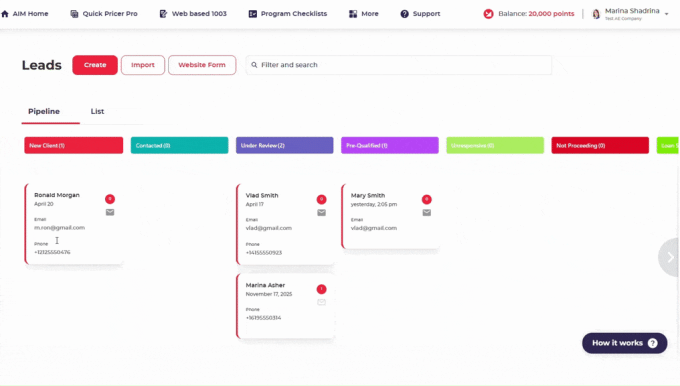The width and height of the screenshot is (680, 386).
Task: Click the Program Checklists icon
Action: tap(252, 14)
